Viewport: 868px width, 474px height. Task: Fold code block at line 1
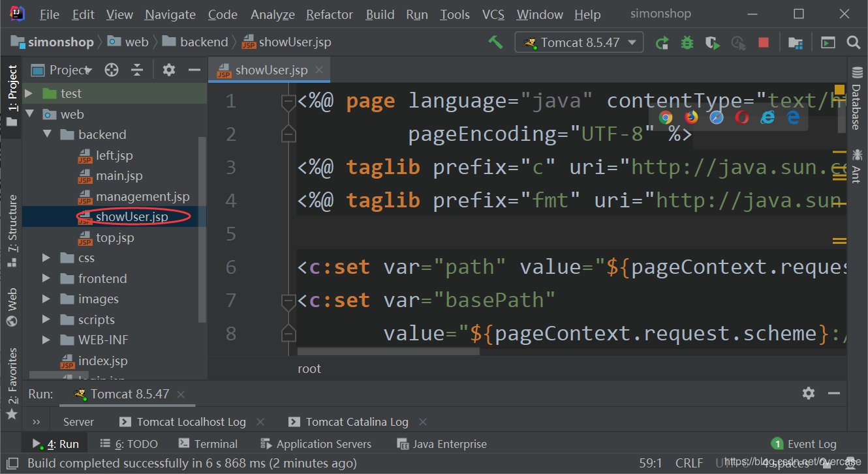tap(288, 102)
